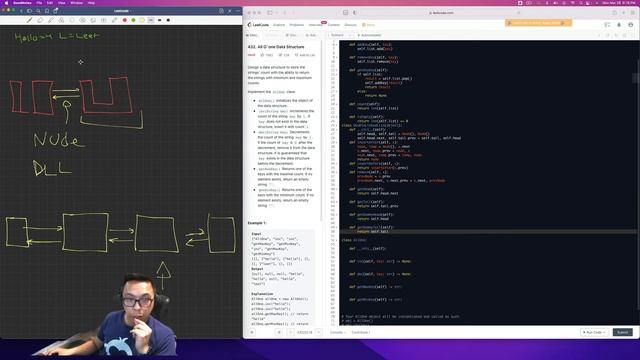Image resolution: width=640 pixels, height=360 pixels.
Task: Choose the medium pen stroke size
Action: coord(160,20)
